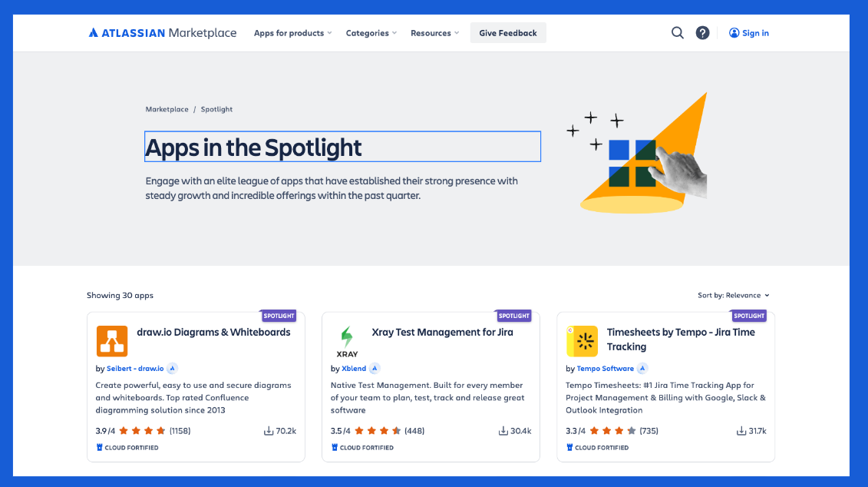This screenshot has height=487, width=868.
Task: Click the Spotlight badge on the Xray card
Action: pos(513,315)
